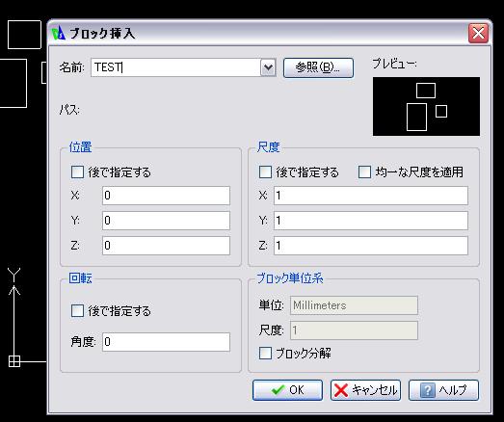The height and width of the screenshot is (422, 504).
Task: Check 均一な尺度を適用 option
Action: click(x=364, y=171)
